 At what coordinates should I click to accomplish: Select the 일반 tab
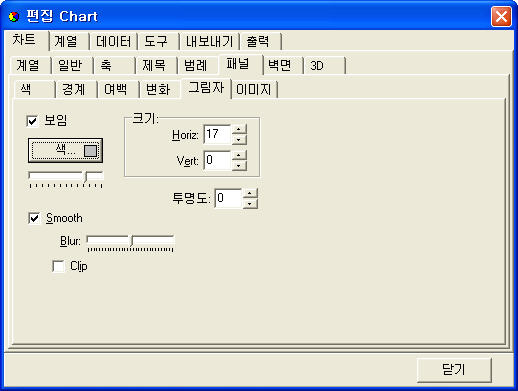pyautogui.click(x=72, y=65)
